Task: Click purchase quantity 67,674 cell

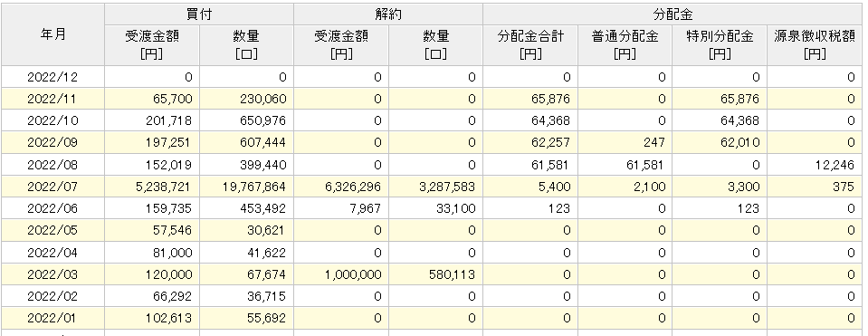Action: tap(246, 274)
